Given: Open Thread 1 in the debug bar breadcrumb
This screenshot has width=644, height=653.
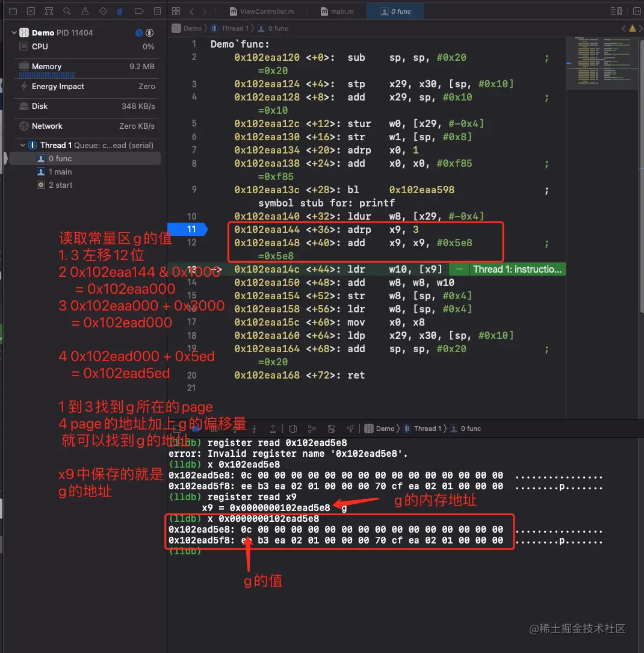Looking at the screenshot, I should pyautogui.click(x=423, y=429).
